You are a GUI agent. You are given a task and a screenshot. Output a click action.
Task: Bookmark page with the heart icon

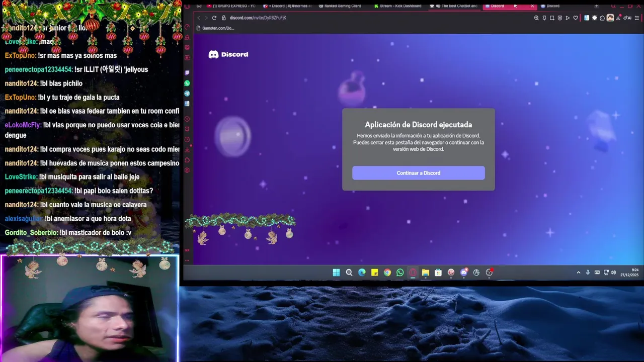(x=576, y=18)
